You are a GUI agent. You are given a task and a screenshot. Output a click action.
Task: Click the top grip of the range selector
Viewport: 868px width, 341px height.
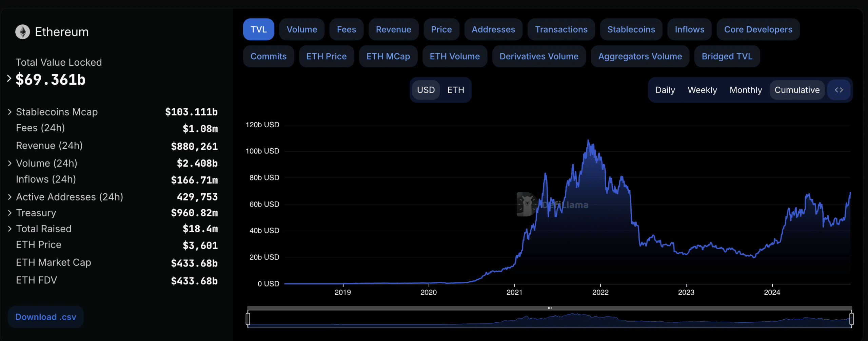[550, 308]
